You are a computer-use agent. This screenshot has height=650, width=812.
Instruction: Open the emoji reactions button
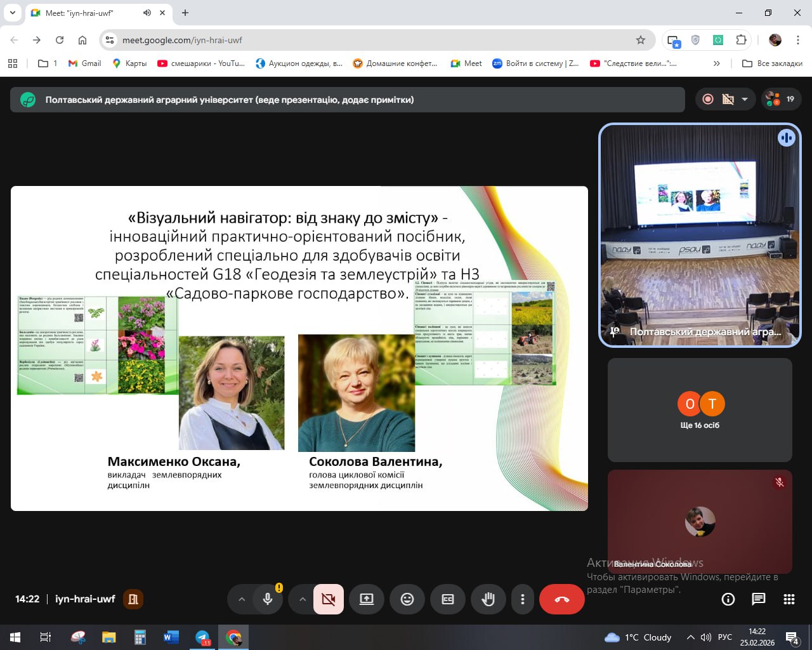coord(407,599)
